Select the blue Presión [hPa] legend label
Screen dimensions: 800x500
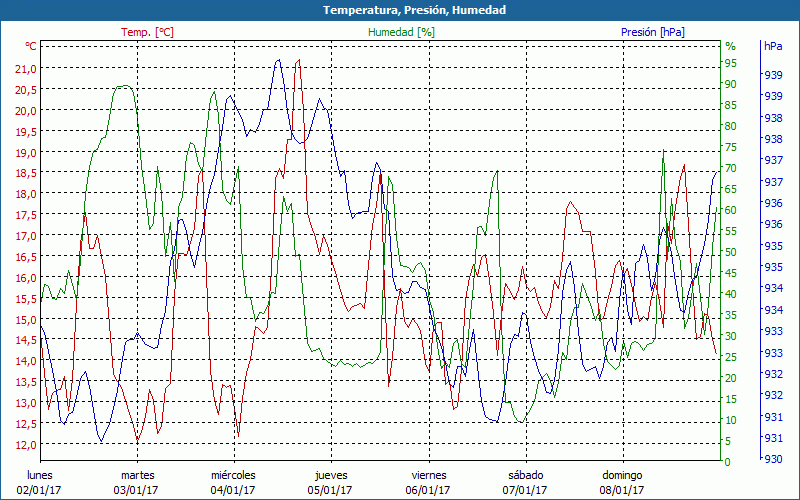coord(653,32)
